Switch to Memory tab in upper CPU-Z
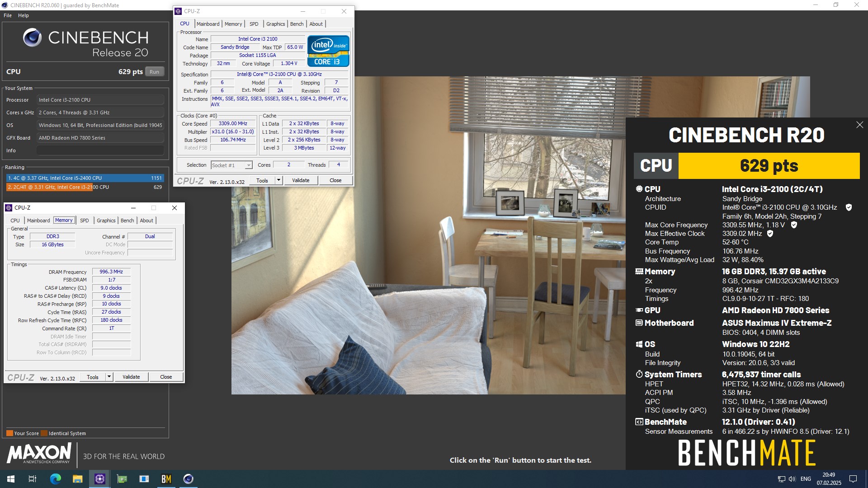868x488 pixels. (233, 24)
